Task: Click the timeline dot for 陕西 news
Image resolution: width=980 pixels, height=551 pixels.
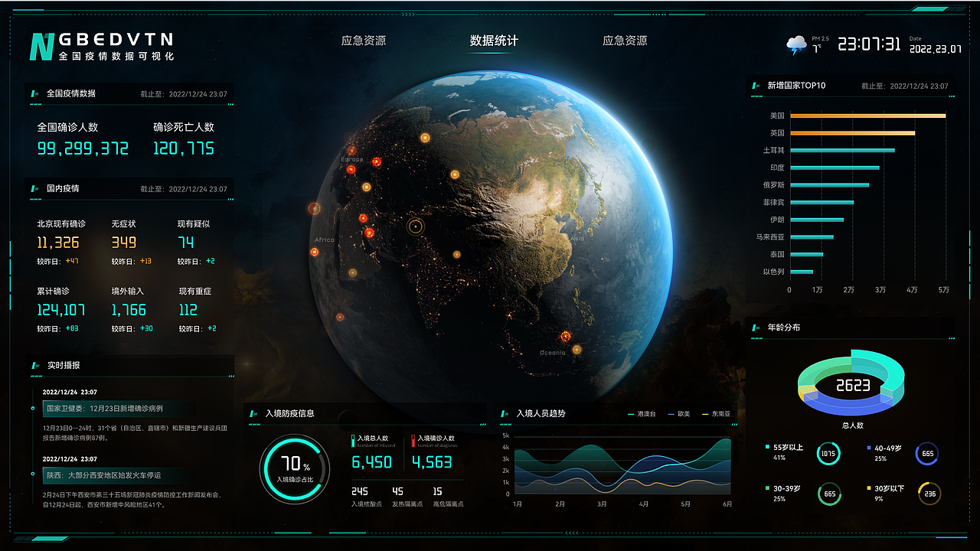Action: click(x=33, y=474)
